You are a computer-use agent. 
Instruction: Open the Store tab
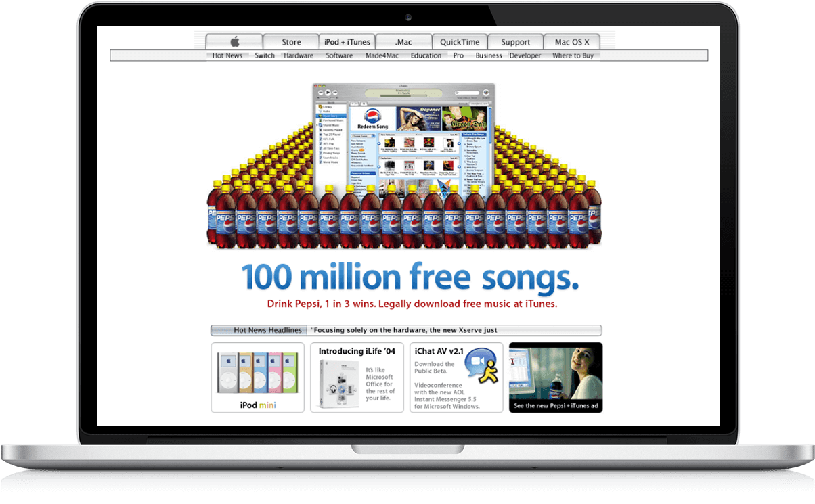291,42
